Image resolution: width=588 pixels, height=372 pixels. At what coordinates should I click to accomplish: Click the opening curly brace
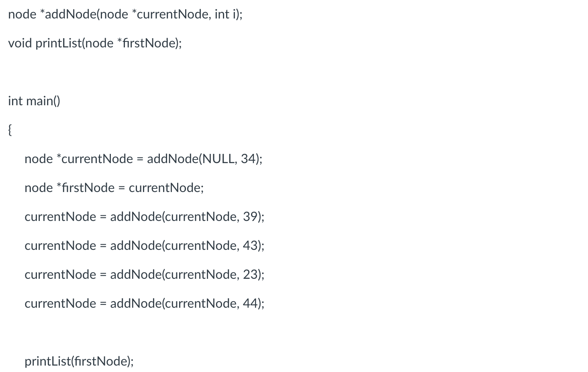pos(10,130)
